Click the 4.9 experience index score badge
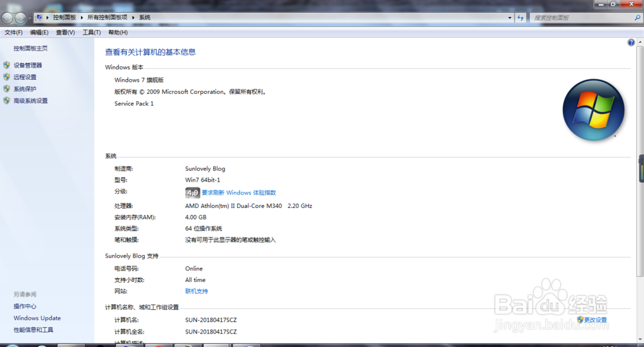Screen dimensions: 644x347 193,192
